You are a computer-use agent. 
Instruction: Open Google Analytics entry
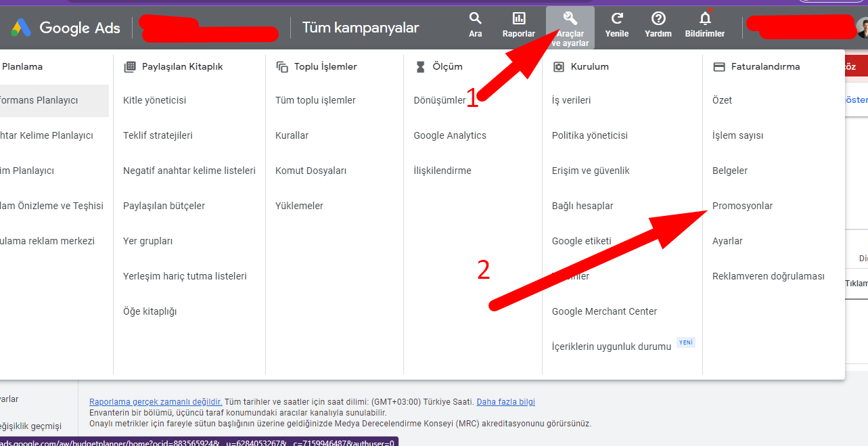450,135
